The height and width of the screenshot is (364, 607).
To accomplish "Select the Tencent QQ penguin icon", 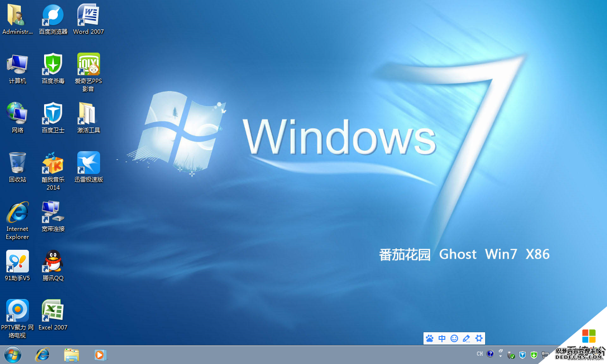I will pyautogui.click(x=53, y=262).
